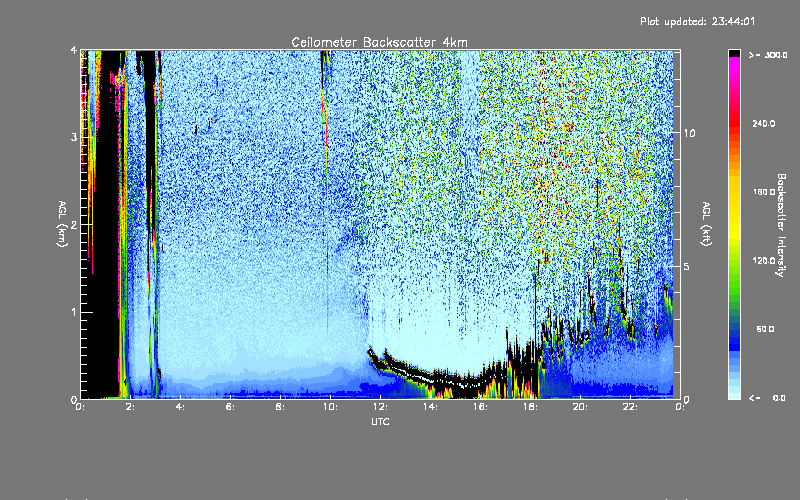Screen dimensions: 800x500
Task: Click the '1' km tick on left axis
Action: tap(74, 312)
